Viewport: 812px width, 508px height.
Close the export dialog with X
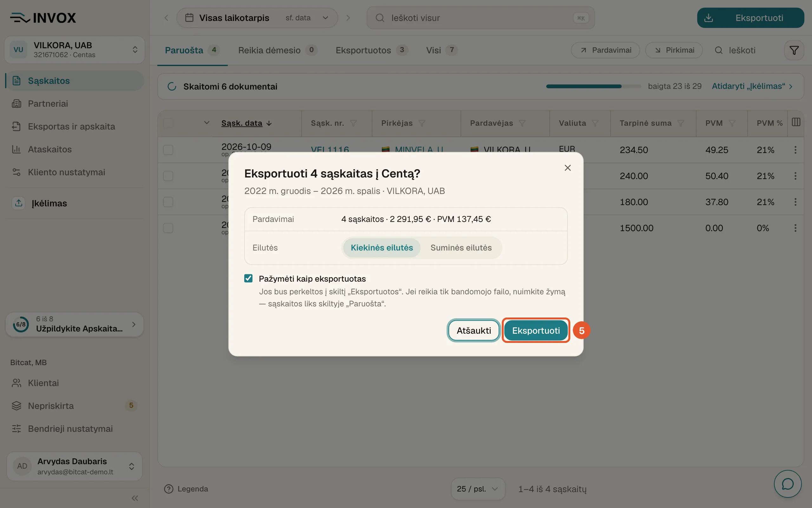coord(567,168)
